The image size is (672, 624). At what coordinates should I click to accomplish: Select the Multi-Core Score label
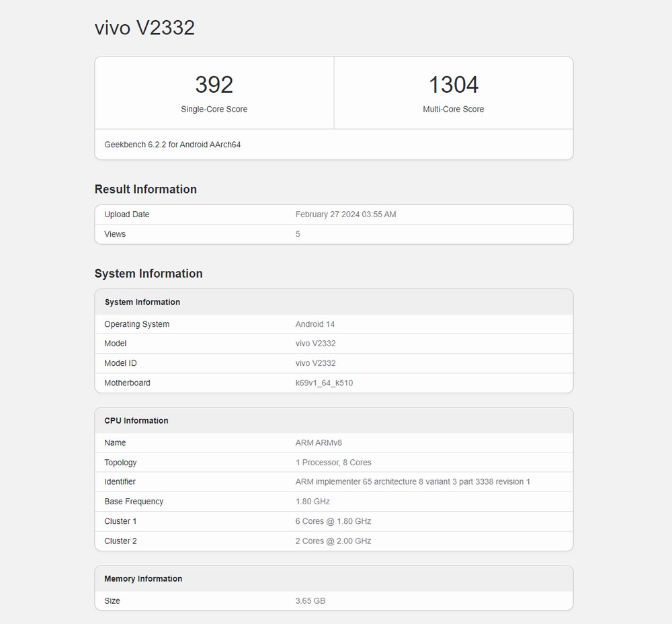[454, 109]
